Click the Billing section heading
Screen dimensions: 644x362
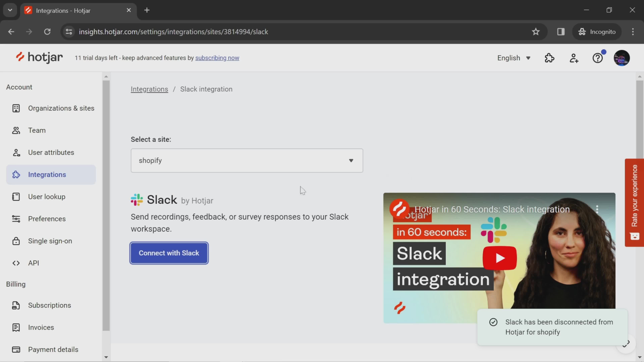pos(16,284)
